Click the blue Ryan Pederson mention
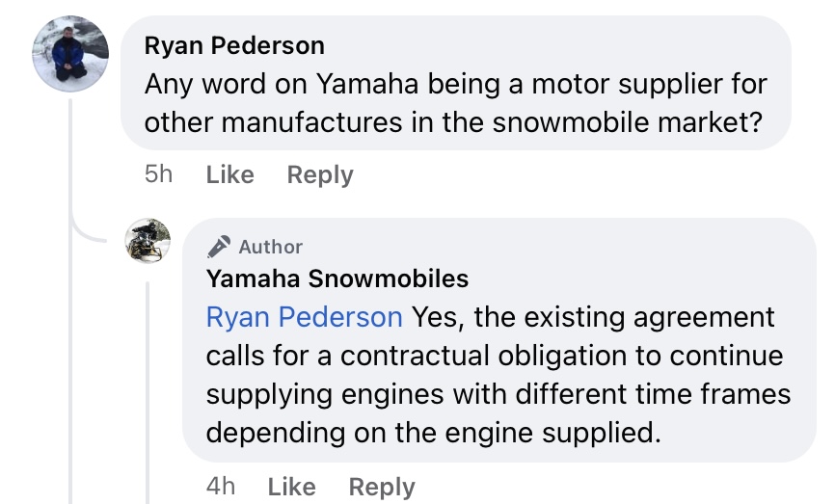This screenshot has height=504, width=835. [x=305, y=317]
